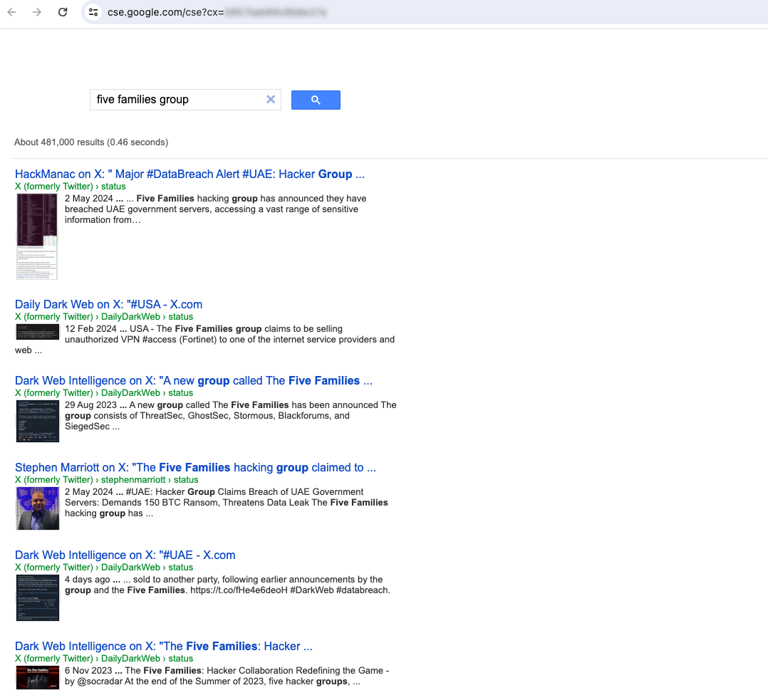Open #UAE '4 days ago' result thumbnail

click(37, 597)
